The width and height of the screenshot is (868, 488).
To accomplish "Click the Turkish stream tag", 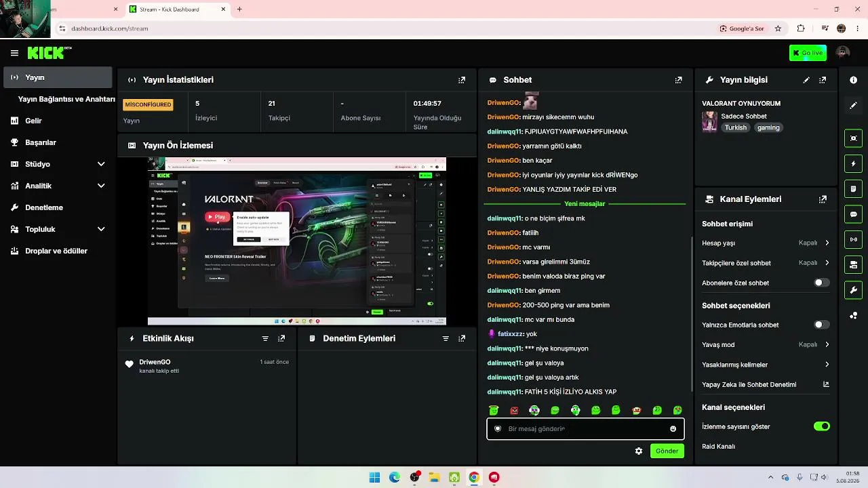I will pyautogui.click(x=735, y=127).
